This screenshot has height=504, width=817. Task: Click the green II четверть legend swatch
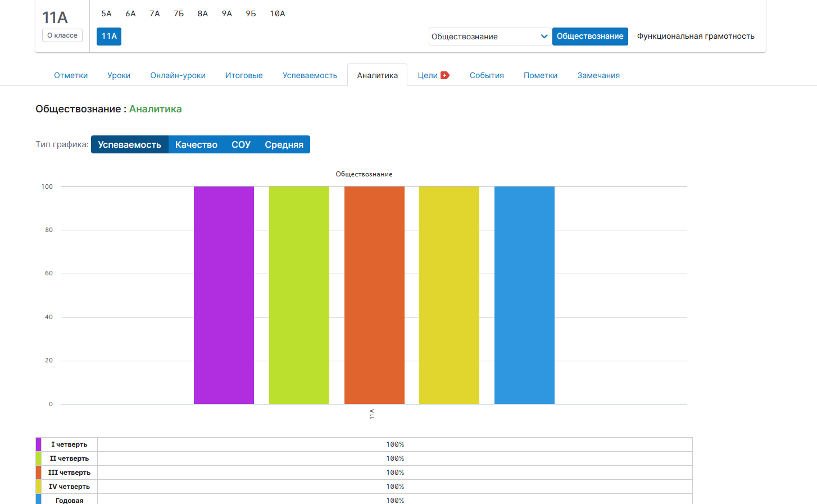pyautogui.click(x=38, y=458)
